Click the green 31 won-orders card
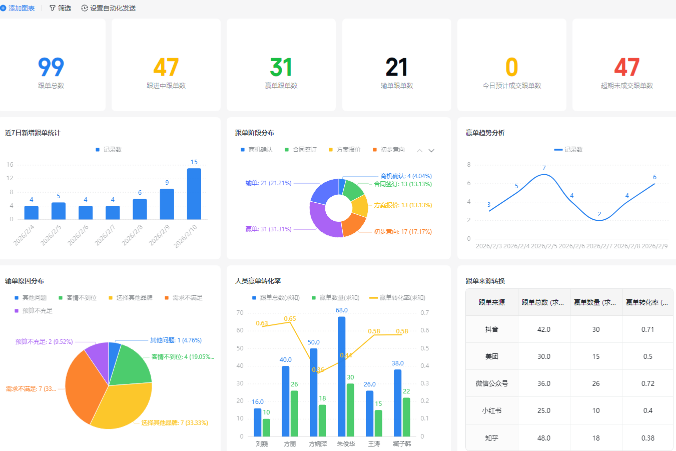This screenshot has width=676, height=451. [281, 65]
